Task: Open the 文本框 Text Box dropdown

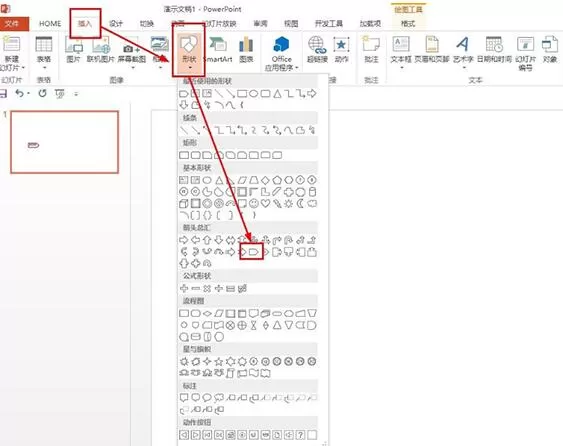Action: (401, 53)
